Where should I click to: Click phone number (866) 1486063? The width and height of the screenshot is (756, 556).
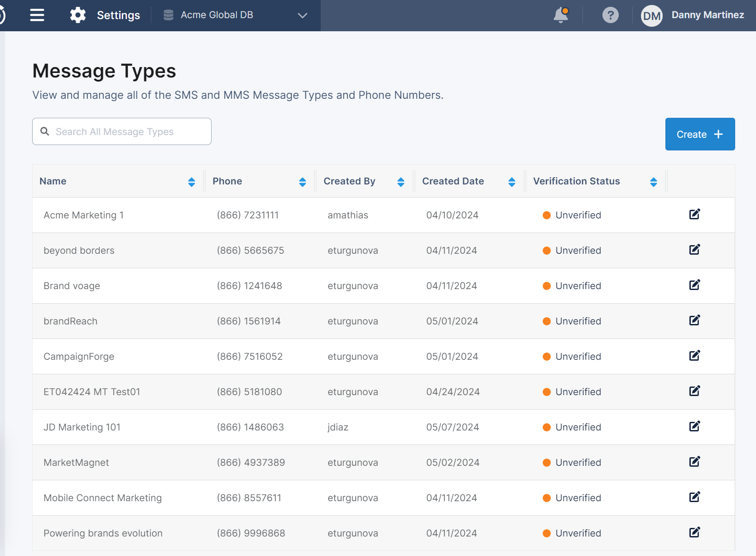pyautogui.click(x=250, y=427)
